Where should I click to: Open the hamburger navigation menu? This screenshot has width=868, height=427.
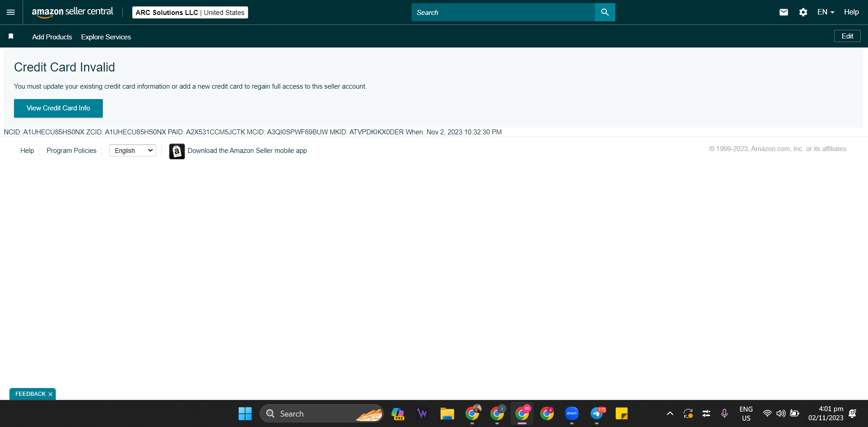pyautogui.click(x=11, y=12)
